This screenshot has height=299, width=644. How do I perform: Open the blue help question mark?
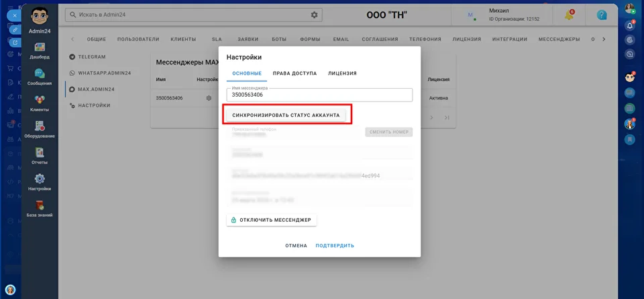pyautogui.click(x=602, y=15)
